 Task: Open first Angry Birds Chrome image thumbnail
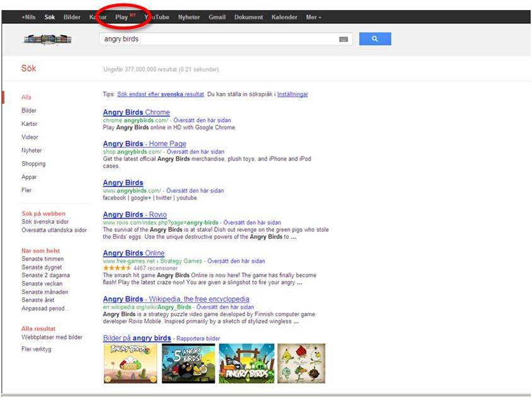coord(130,363)
